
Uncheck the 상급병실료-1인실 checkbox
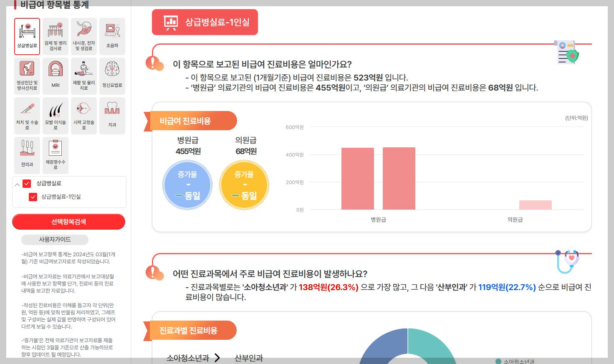(x=33, y=197)
